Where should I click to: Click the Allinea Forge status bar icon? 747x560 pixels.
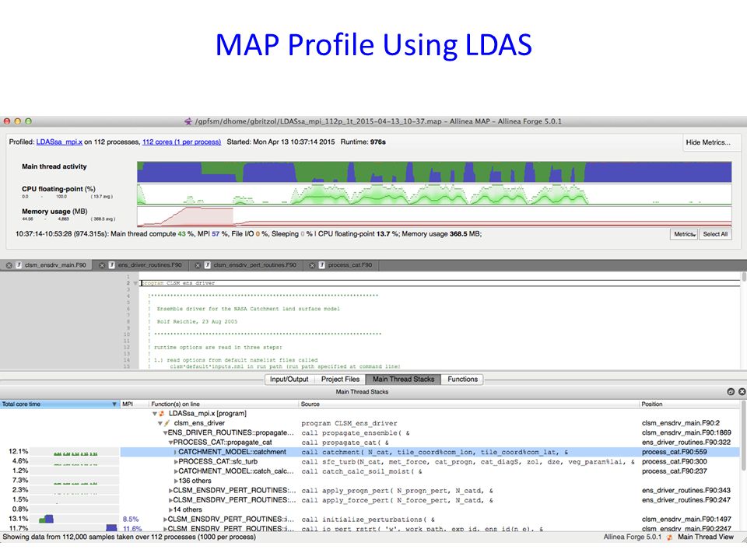[x=669, y=537]
